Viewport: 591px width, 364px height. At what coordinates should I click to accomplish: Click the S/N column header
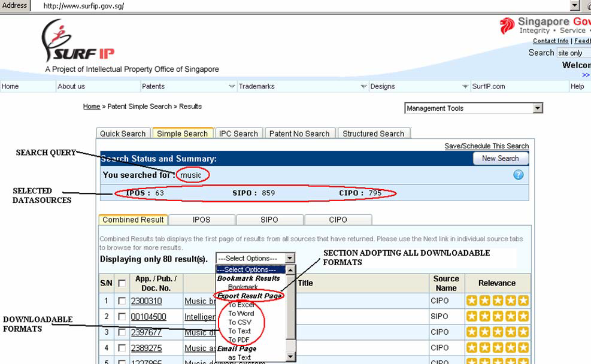[x=107, y=283]
